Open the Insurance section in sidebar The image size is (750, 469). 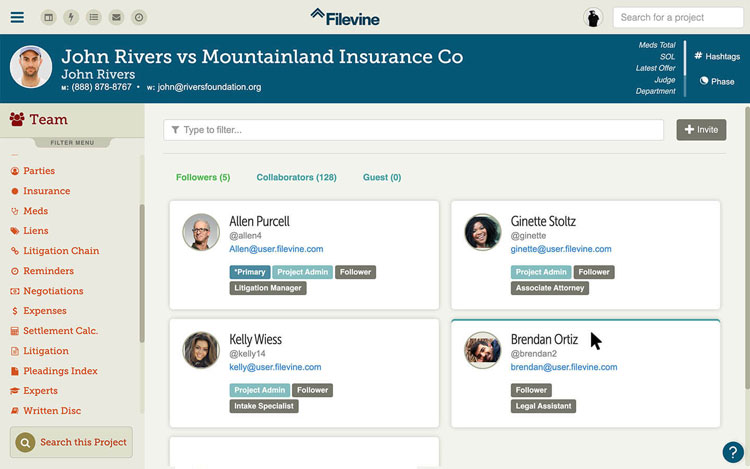pyautogui.click(x=47, y=191)
